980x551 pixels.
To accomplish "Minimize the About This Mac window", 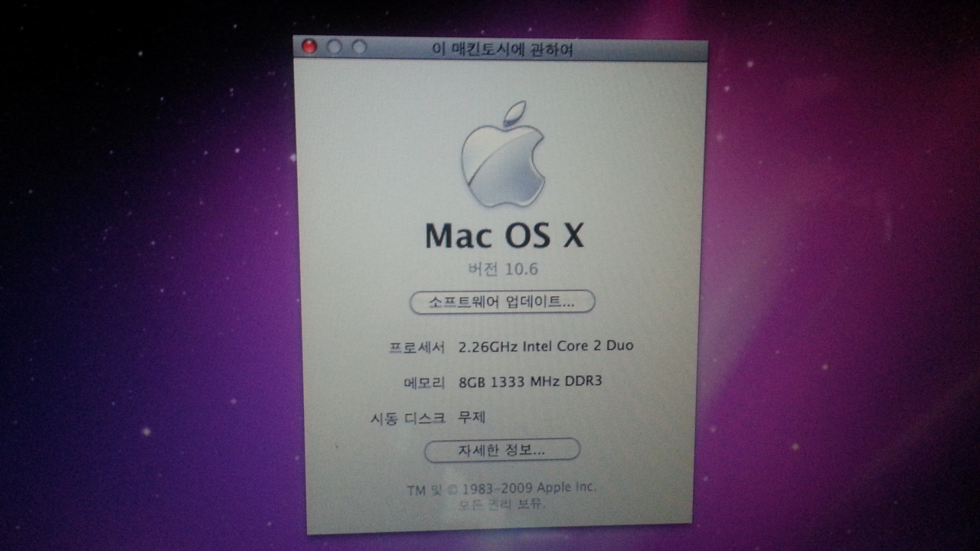I will (x=335, y=47).
